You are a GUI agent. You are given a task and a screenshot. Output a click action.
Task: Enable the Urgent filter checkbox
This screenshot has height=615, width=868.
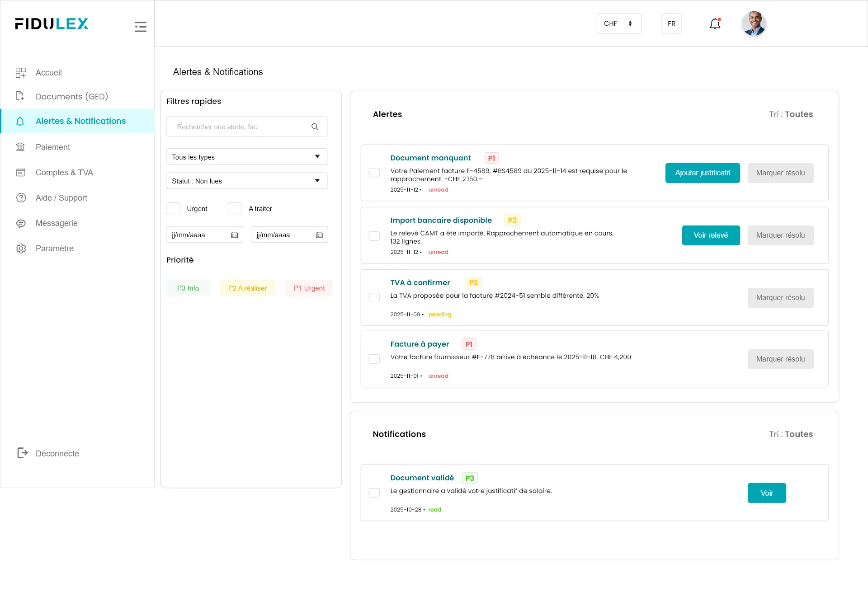tap(173, 208)
